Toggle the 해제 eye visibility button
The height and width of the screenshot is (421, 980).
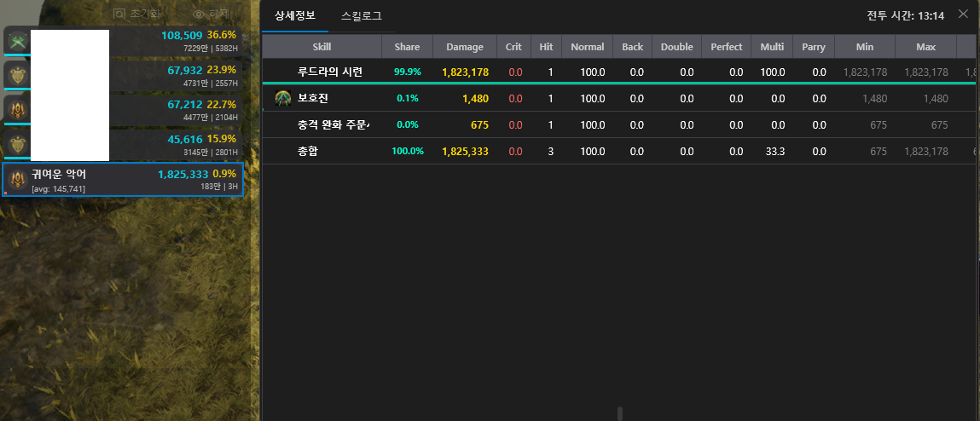coord(199,14)
